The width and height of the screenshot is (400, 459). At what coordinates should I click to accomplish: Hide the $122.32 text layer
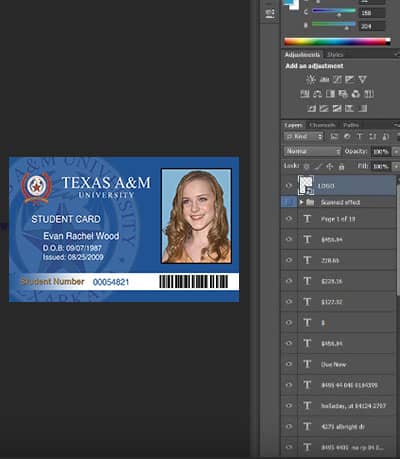(289, 302)
